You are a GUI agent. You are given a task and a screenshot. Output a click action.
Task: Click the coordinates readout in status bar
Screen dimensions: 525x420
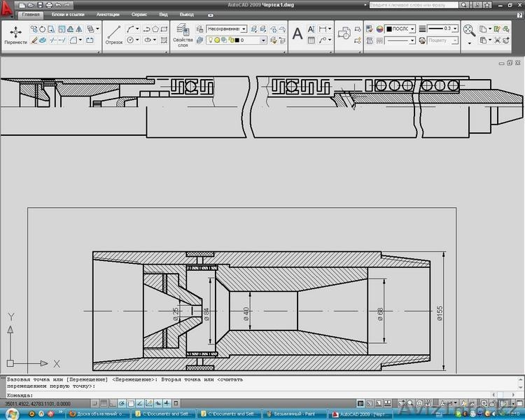click(38, 404)
